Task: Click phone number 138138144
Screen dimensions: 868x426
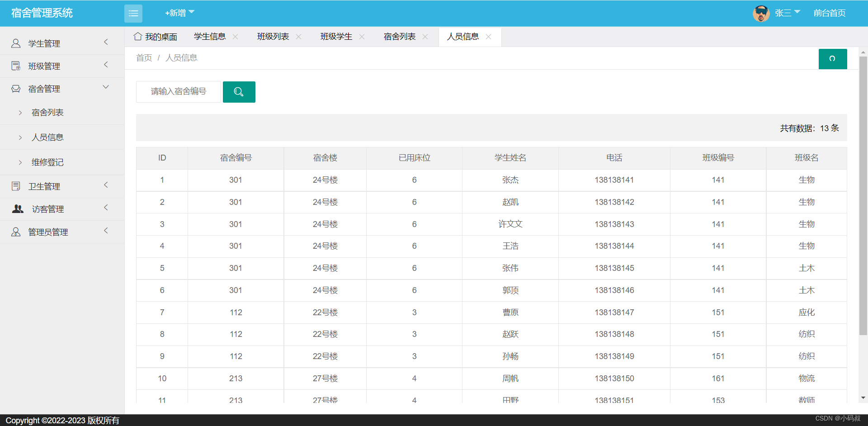Action: [x=614, y=246]
